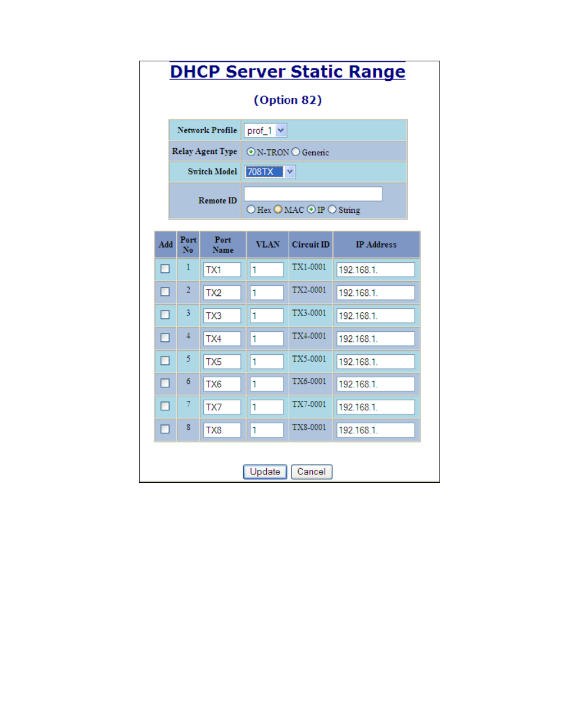Open the DHCP Server Static Range link
The image size is (562, 728).
pyautogui.click(x=287, y=71)
